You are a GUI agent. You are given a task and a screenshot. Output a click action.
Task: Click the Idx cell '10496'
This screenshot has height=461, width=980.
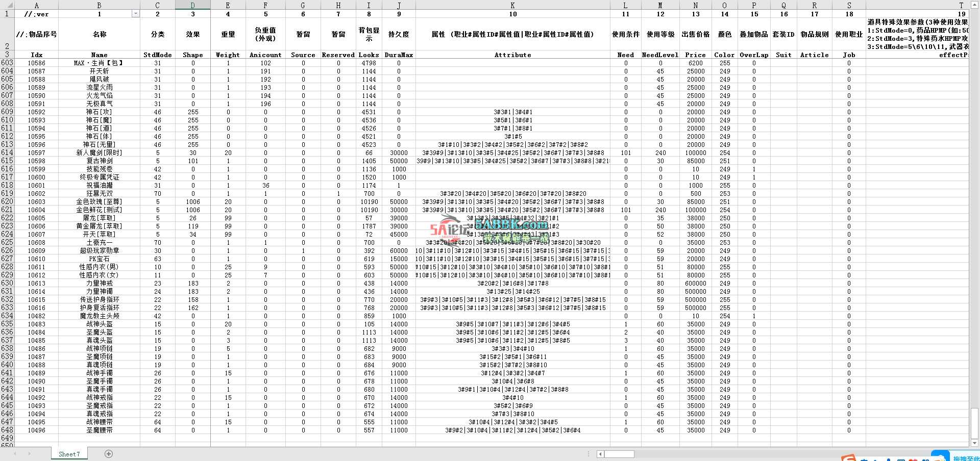(x=36, y=430)
